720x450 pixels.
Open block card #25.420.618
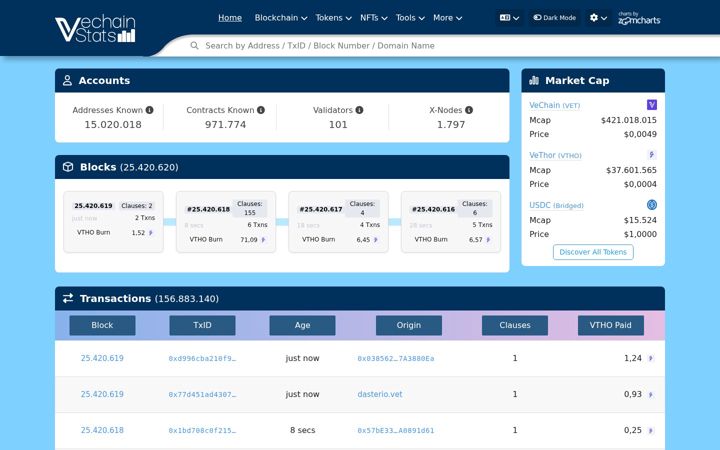(226, 222)
